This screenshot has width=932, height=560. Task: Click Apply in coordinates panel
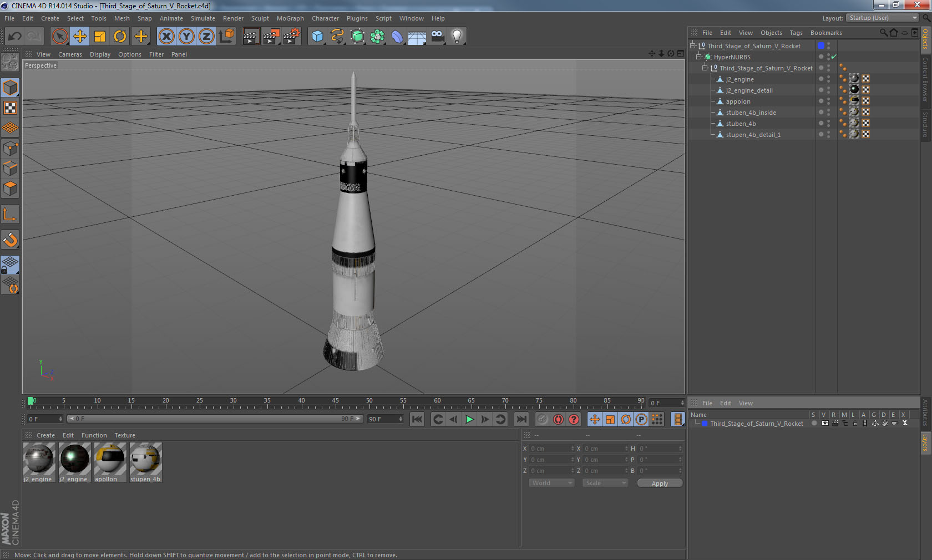pos(660,483)
